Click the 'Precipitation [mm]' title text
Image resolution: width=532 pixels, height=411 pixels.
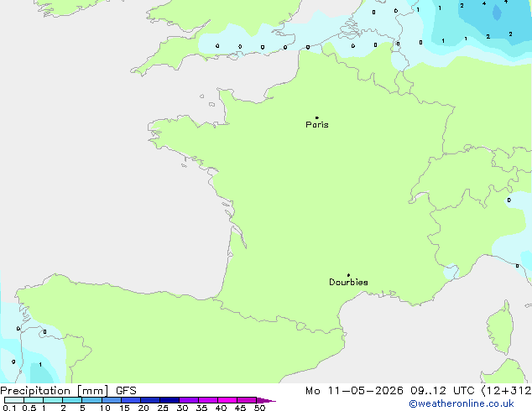pos(55,391)
